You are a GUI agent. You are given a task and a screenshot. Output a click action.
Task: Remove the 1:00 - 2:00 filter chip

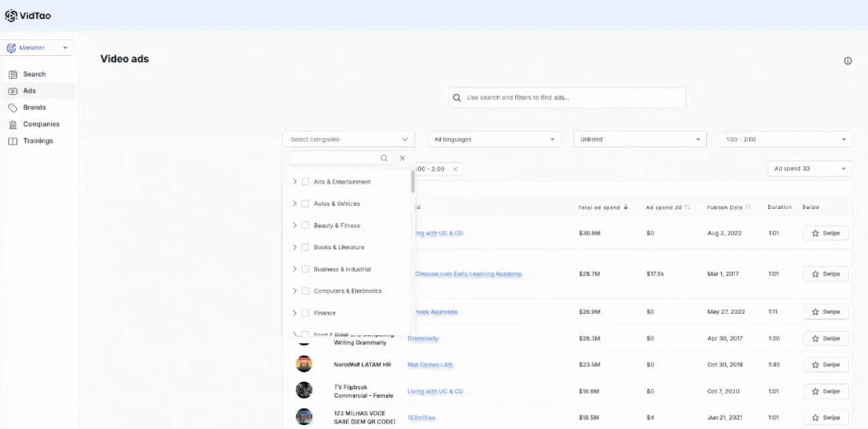pos(455,169)
